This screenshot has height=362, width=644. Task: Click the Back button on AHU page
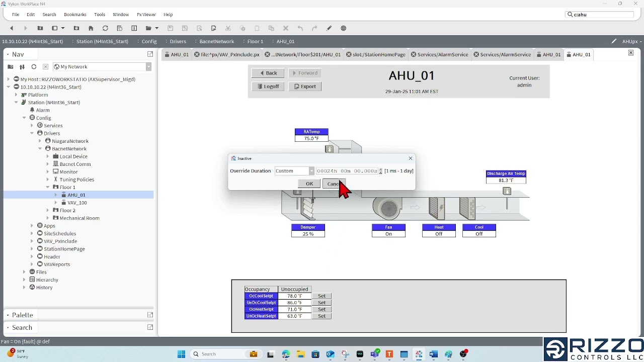(x=268, y=73)
